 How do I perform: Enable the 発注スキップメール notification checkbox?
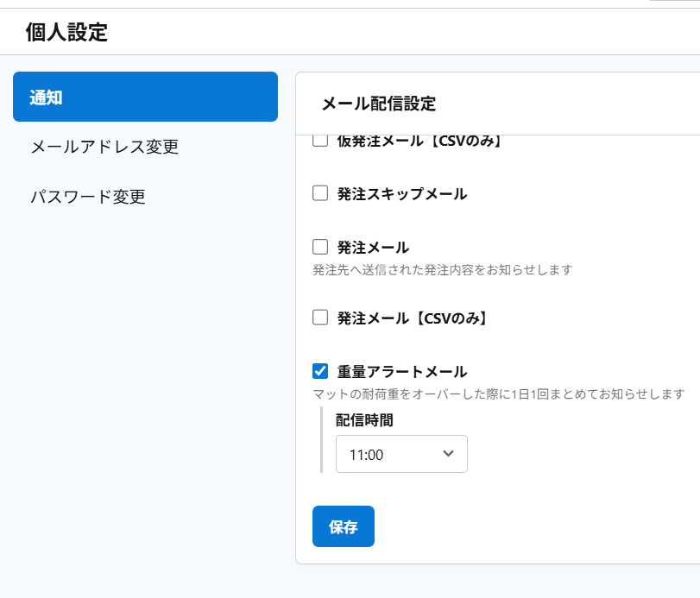320,193
